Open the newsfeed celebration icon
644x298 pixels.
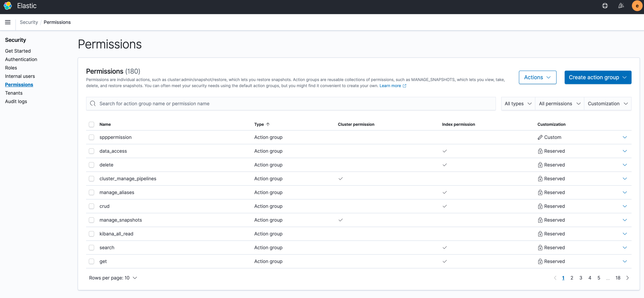tap(621, 6)
